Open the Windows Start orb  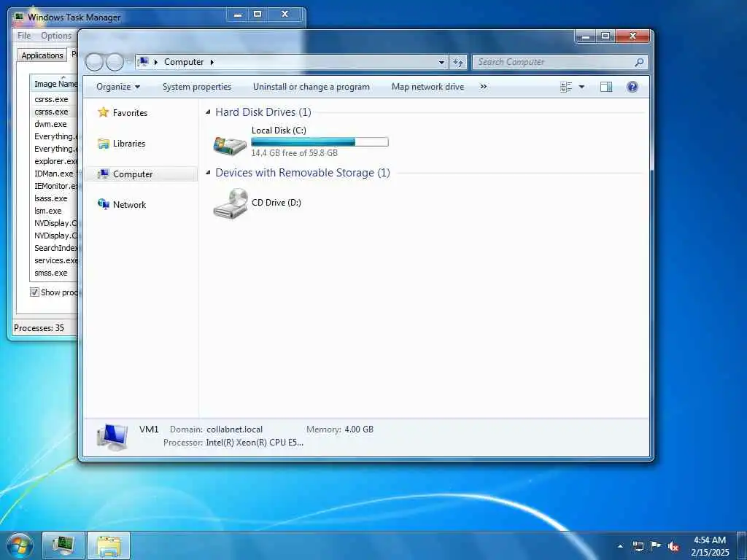pyautogui.click(x=20, y=545)
